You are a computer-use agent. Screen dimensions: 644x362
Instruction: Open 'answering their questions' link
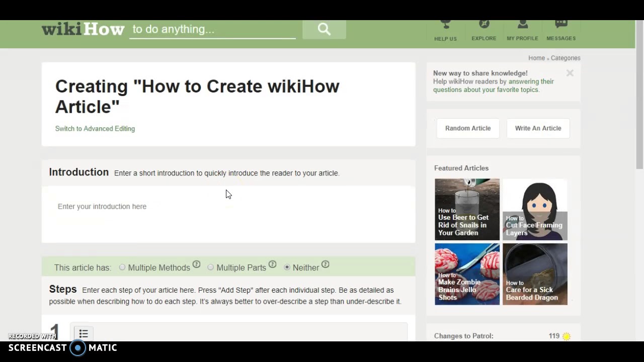494,85
